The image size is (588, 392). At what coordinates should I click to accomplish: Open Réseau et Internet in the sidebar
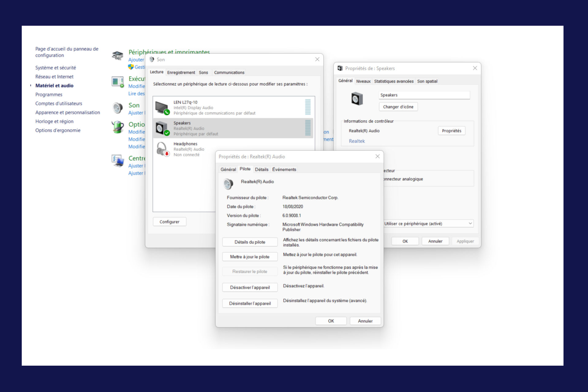point(54,77)
